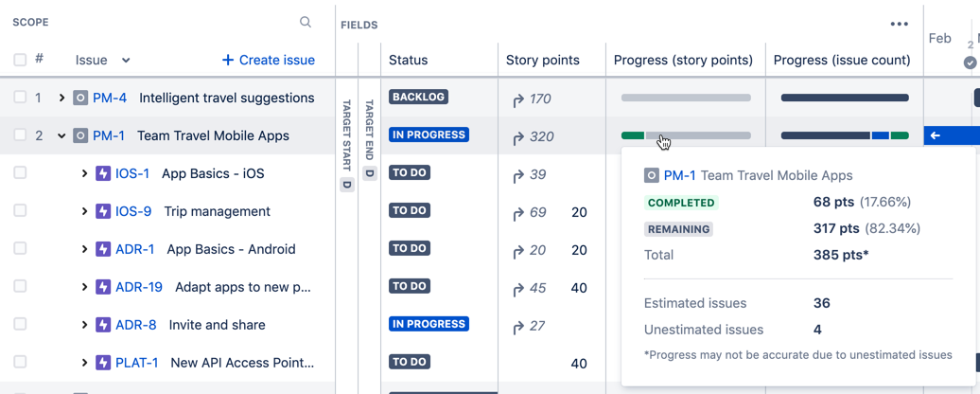Collapse the PM-1 Team Travel Mobile Apps row
This screenshot has width=980, height=394.
tap(61, 135)
